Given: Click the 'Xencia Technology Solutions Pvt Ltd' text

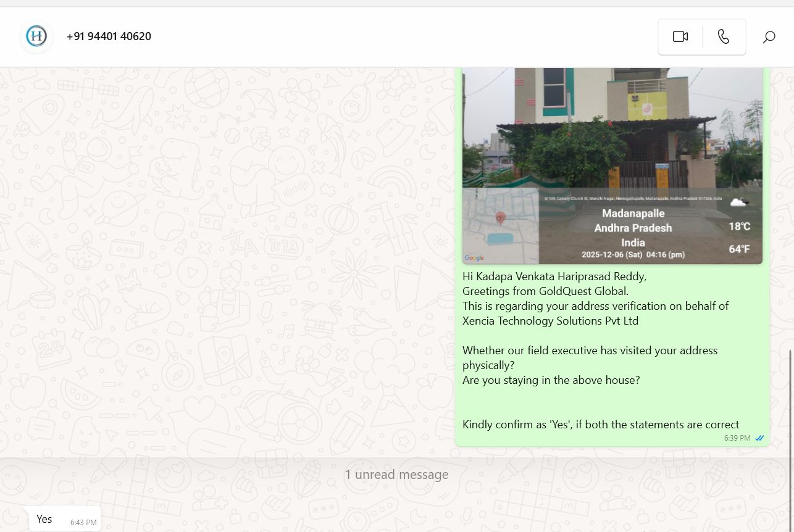Looking at the screenshot, I should click(550, 321).
